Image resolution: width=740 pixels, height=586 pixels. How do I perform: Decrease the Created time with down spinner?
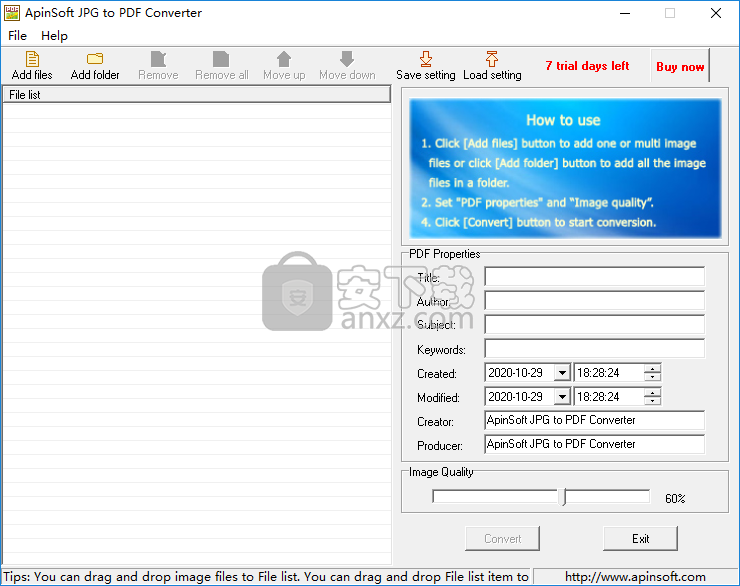point(652,377)
